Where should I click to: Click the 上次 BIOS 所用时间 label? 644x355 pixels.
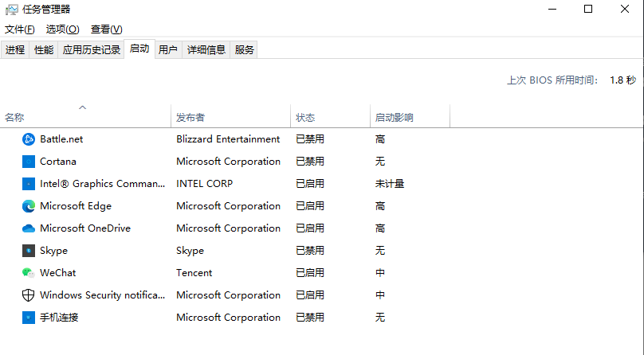552,80
